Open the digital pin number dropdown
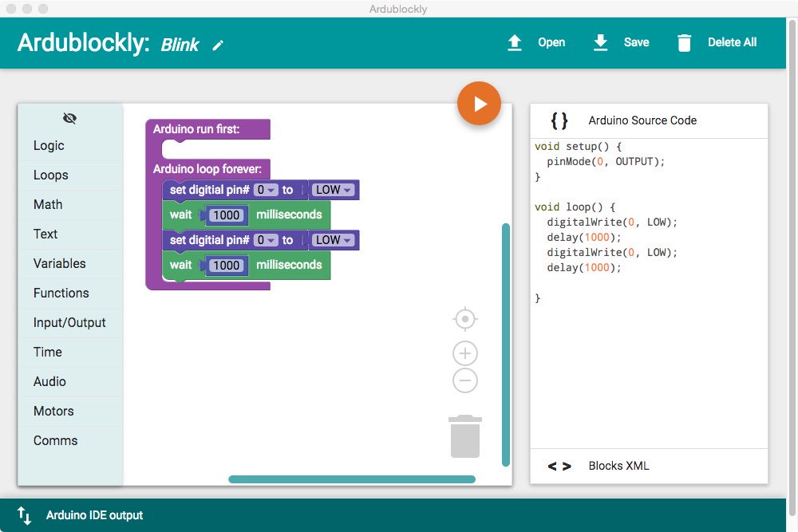The width and height of the screenshot is (798, 532). coord(265,190)
